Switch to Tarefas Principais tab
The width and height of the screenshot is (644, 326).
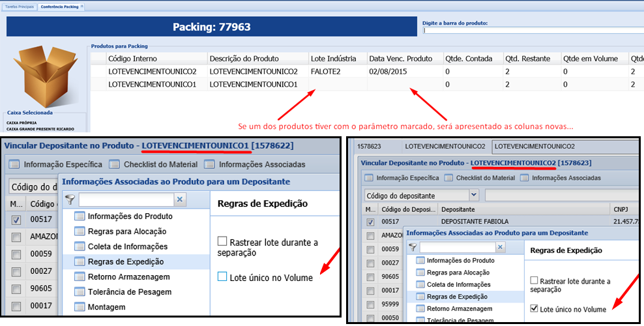point(20,7)
